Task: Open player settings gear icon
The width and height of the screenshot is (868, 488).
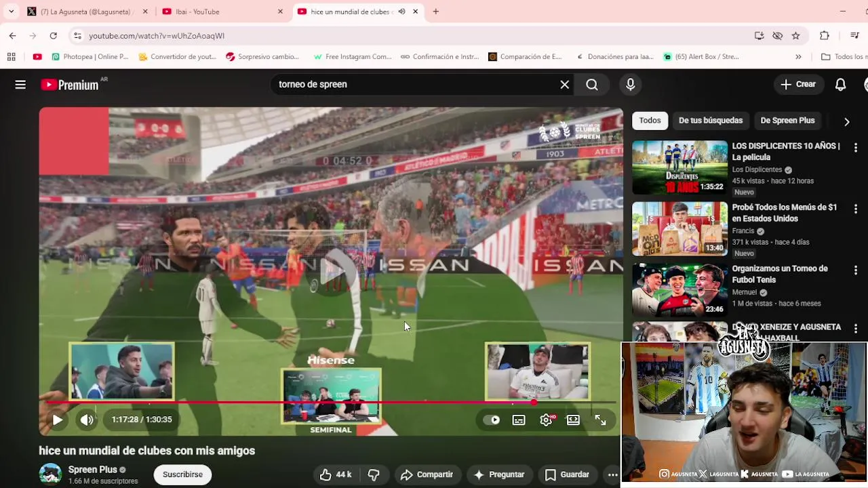Action: 547,420
